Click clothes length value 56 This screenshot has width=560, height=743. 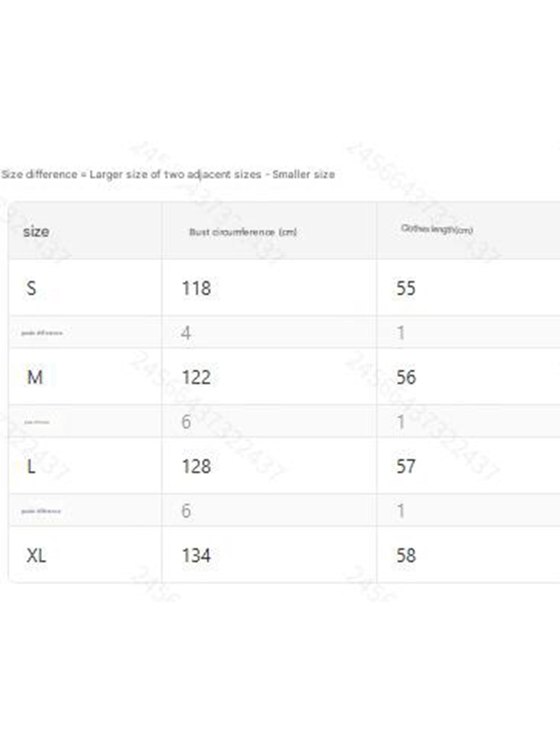tap(406, 377)
